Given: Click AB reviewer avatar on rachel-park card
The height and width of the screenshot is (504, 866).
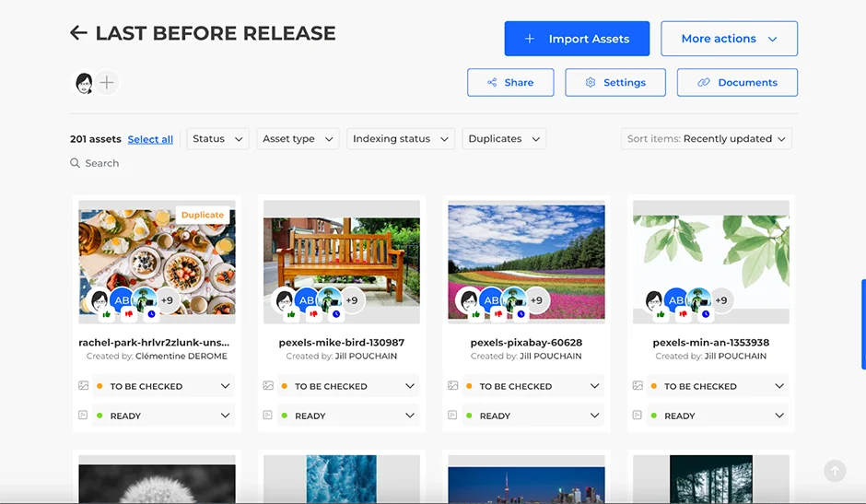Looking at the screenshot, I should tap(122, 300).
